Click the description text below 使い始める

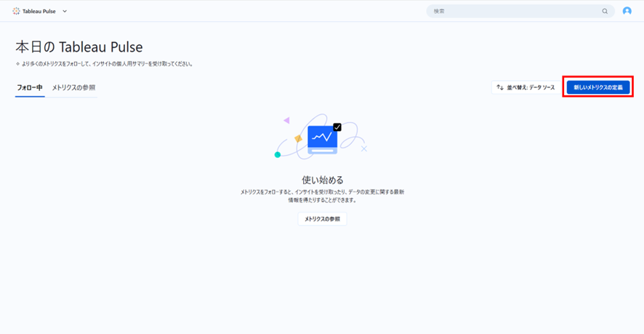(x=322, y=195)
